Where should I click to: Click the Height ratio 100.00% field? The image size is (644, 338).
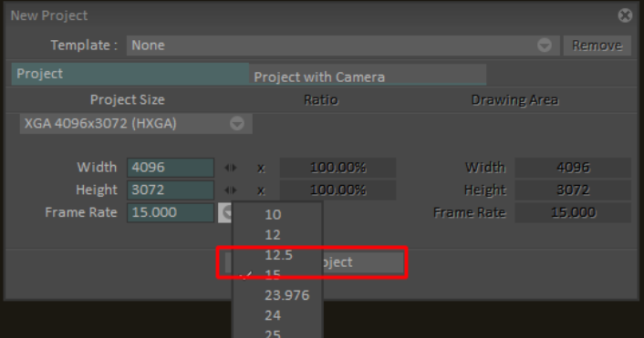point(338,189)
